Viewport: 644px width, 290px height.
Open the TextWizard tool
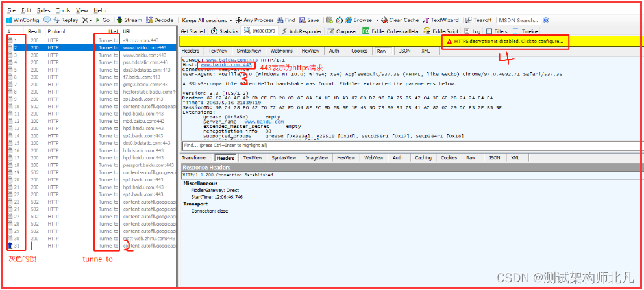[x=441, y=20]
